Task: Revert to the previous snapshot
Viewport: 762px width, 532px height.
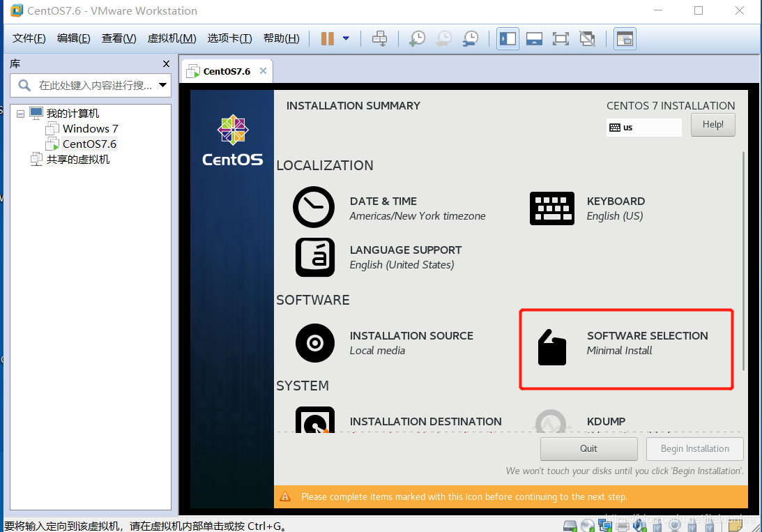Action: coord(443,38)
